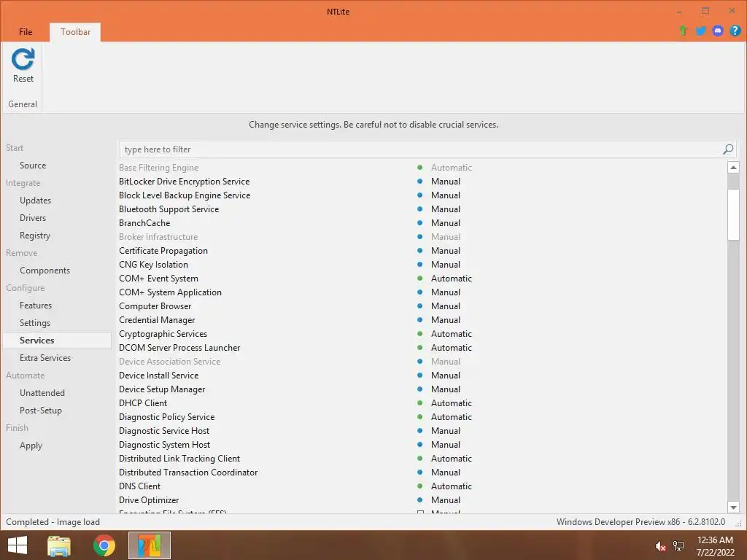Click status dot for Cryptographic Services
This screenshot has width=747, height=560.
(419, 334)
